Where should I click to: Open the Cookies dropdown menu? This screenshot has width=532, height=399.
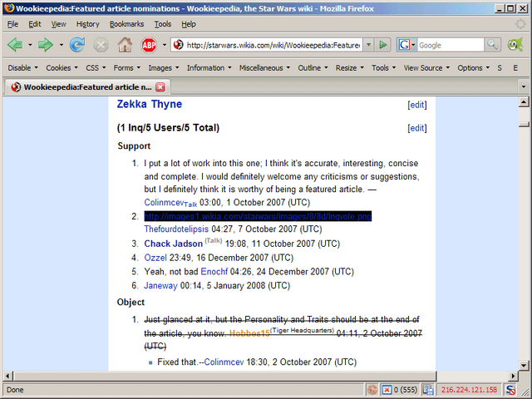pos(62,68)
